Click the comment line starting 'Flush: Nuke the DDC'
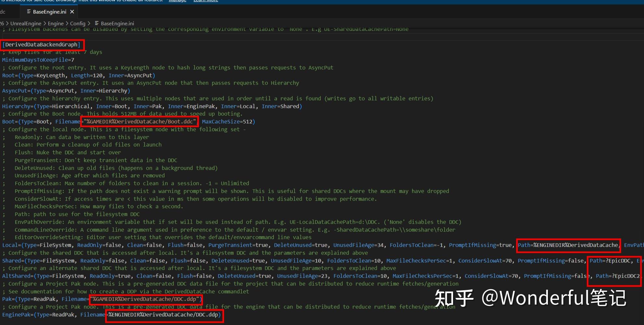 [x=62, y=152]
